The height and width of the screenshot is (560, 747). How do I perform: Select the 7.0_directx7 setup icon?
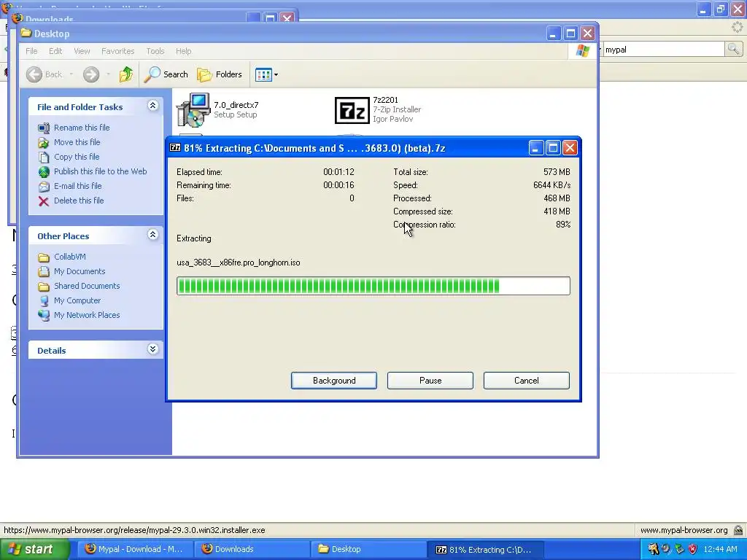[x=193, y=110]
